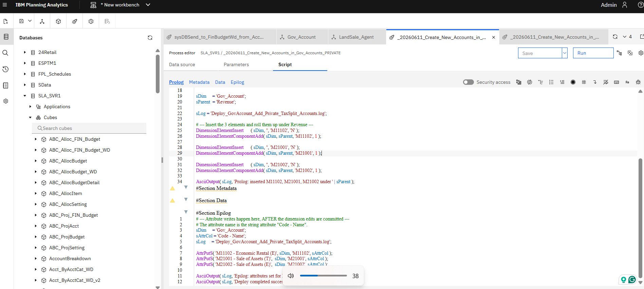Click the debugger bug icon
The image size is (644, 289).
[x=638, y=82]
